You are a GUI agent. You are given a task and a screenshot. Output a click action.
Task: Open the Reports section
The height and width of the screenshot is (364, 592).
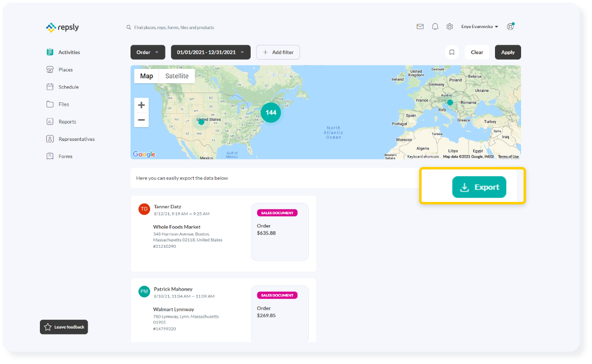(61, 122)
